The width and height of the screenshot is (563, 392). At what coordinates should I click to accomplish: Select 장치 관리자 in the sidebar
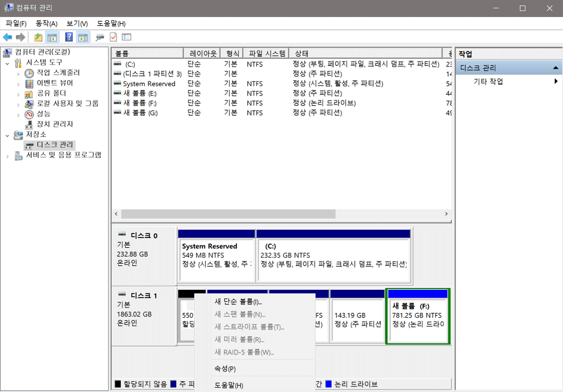[52, 124]
